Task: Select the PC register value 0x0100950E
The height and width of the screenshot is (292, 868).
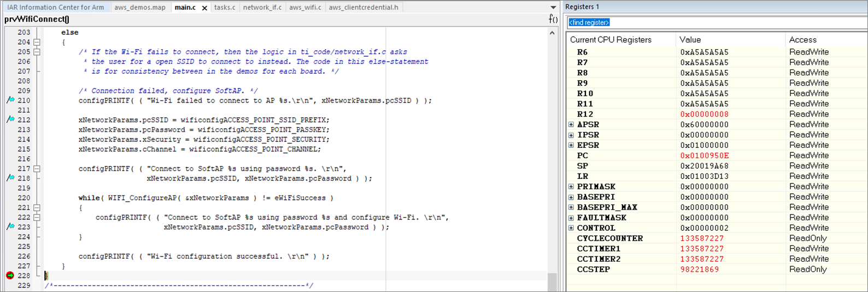Action: pyautogui.click(x=704, y=156)
